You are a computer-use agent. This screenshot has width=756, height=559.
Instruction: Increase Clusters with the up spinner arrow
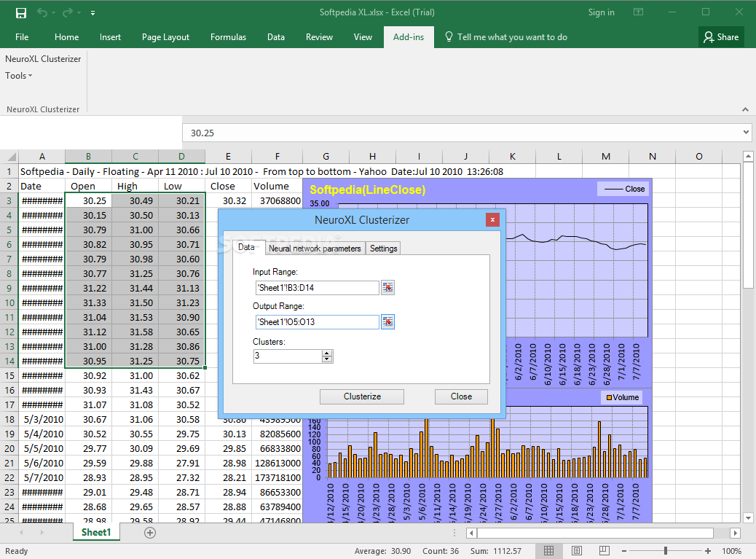pos(327,353)
